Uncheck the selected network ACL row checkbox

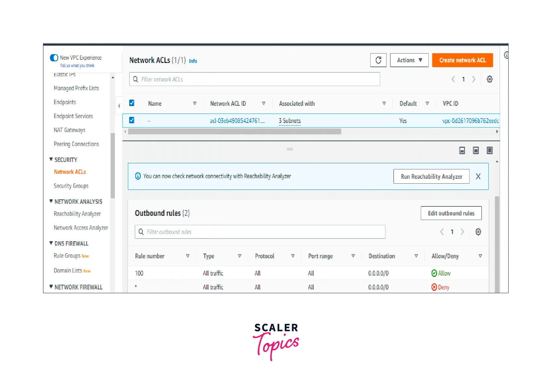pyautogui.click(x=132, y=120)
